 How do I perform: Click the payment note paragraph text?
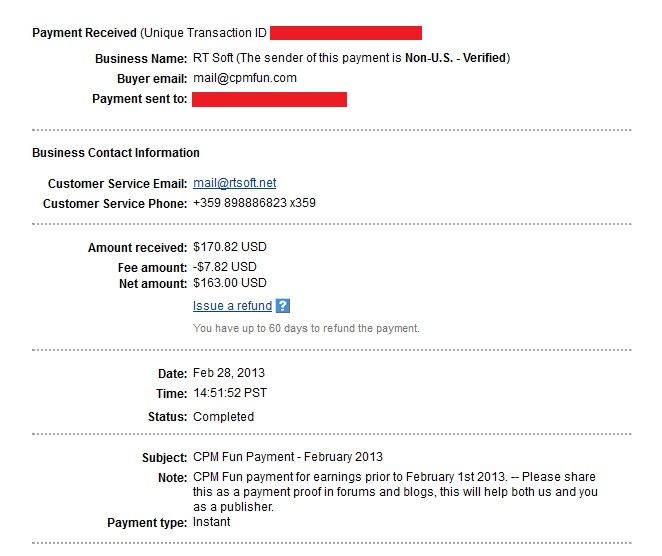coord(395,492)
